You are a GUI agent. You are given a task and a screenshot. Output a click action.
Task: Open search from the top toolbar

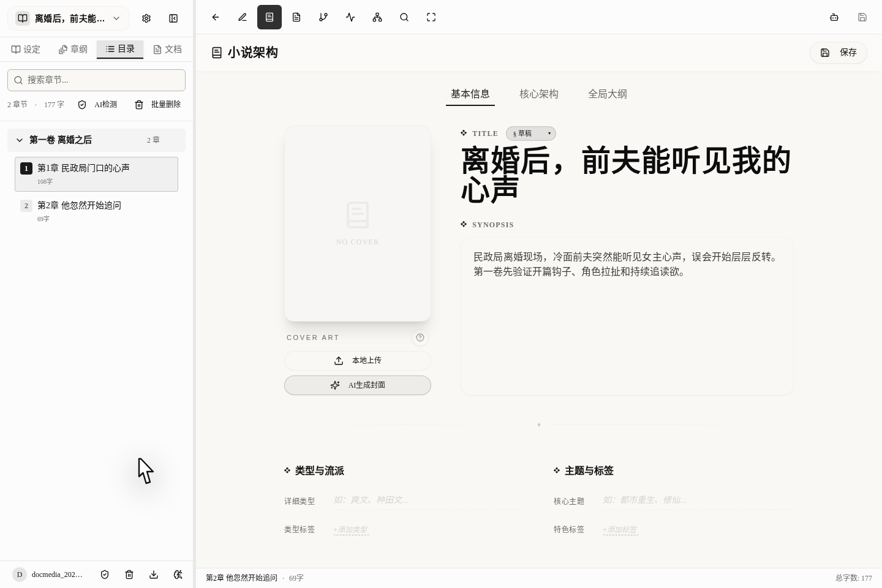[404, 17]
